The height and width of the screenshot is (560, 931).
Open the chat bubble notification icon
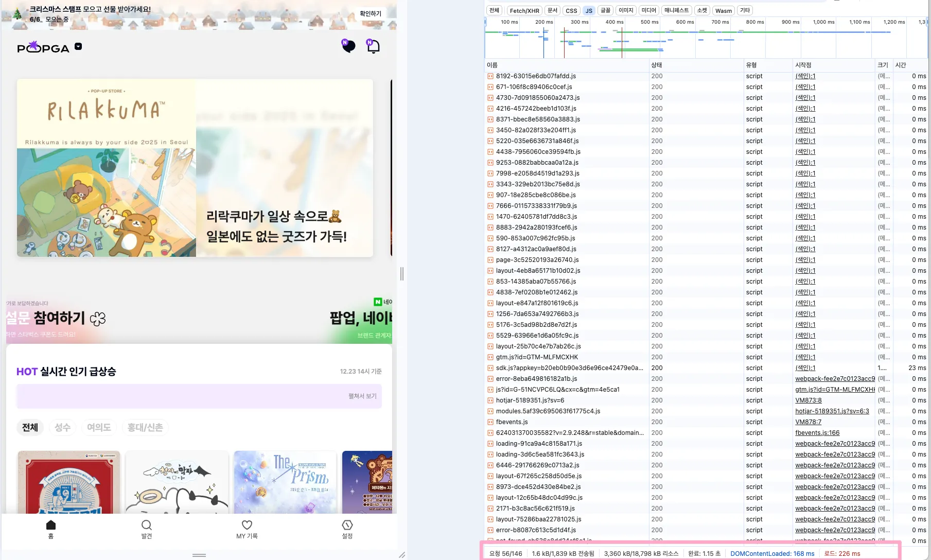(348, 46)
